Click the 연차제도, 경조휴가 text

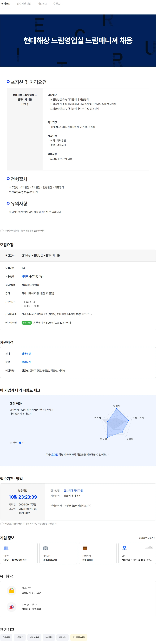click(31, 609)
